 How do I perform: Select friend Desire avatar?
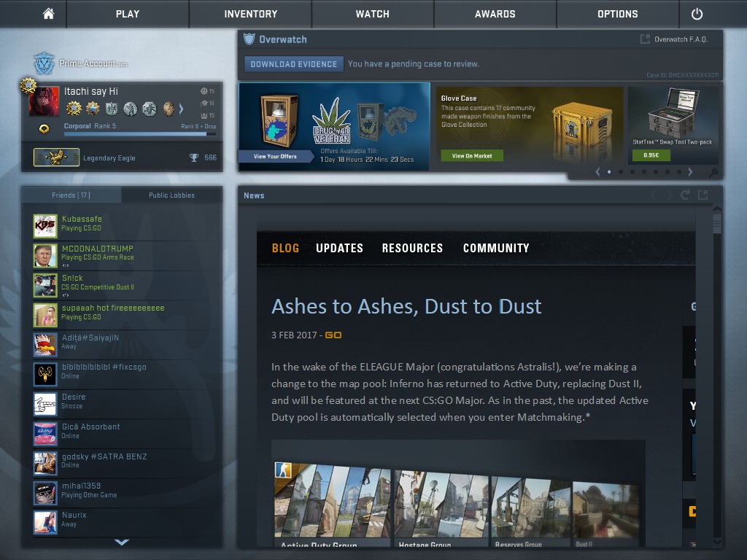45,403
